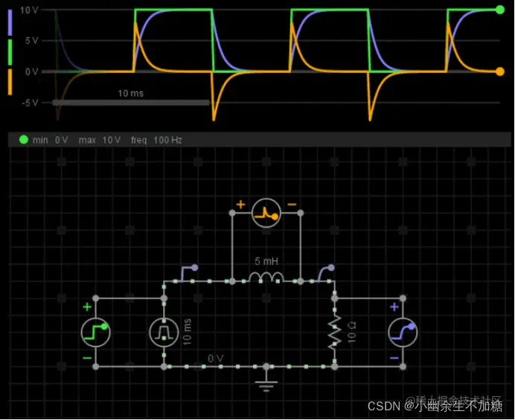Click the '-5 V' scope axis label
515x420 pixels.
[30, 103]
